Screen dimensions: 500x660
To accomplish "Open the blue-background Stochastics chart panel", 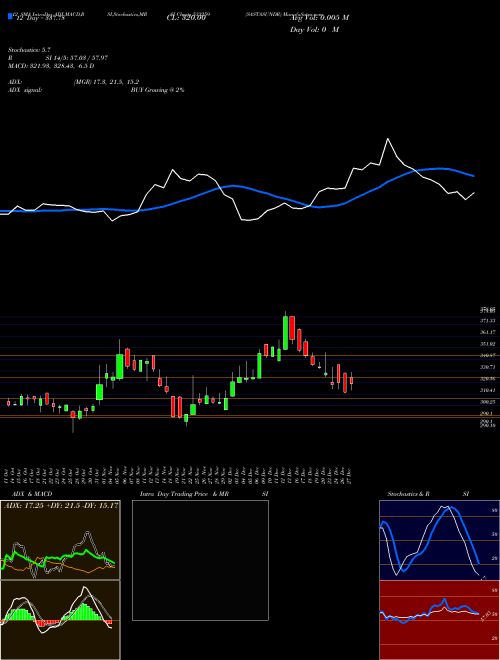I will tap(439, 540).
